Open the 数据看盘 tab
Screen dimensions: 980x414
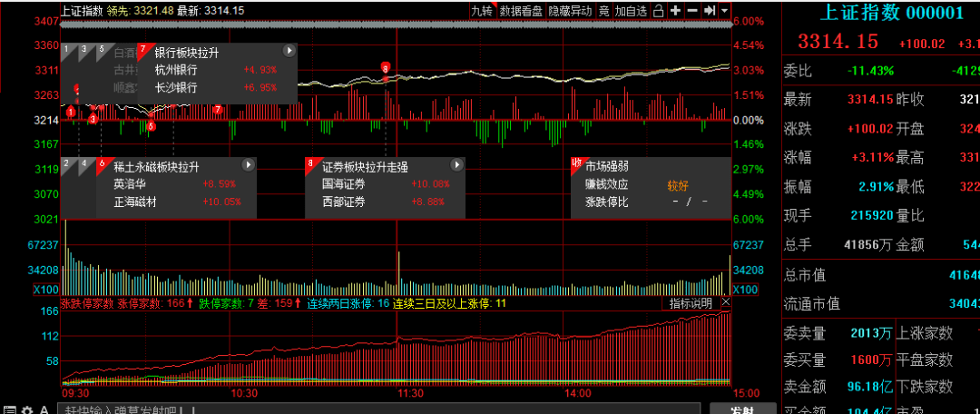(x=521, y=11)
